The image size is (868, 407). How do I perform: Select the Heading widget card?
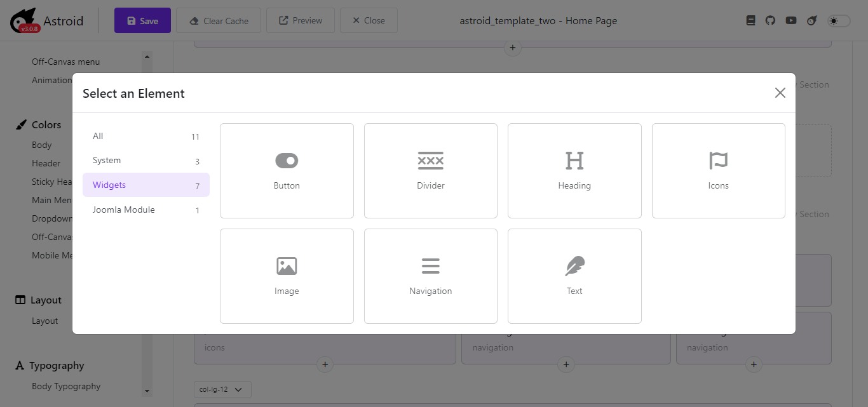point(574,171)
